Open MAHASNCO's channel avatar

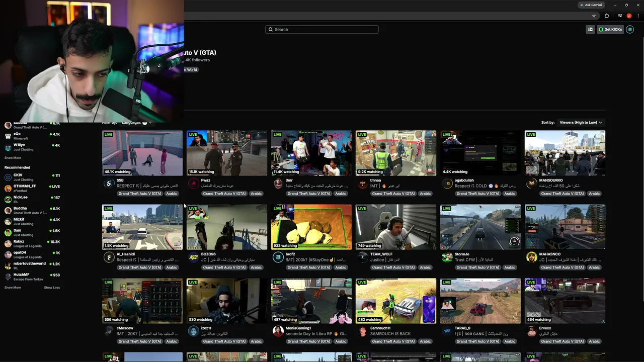531,257
